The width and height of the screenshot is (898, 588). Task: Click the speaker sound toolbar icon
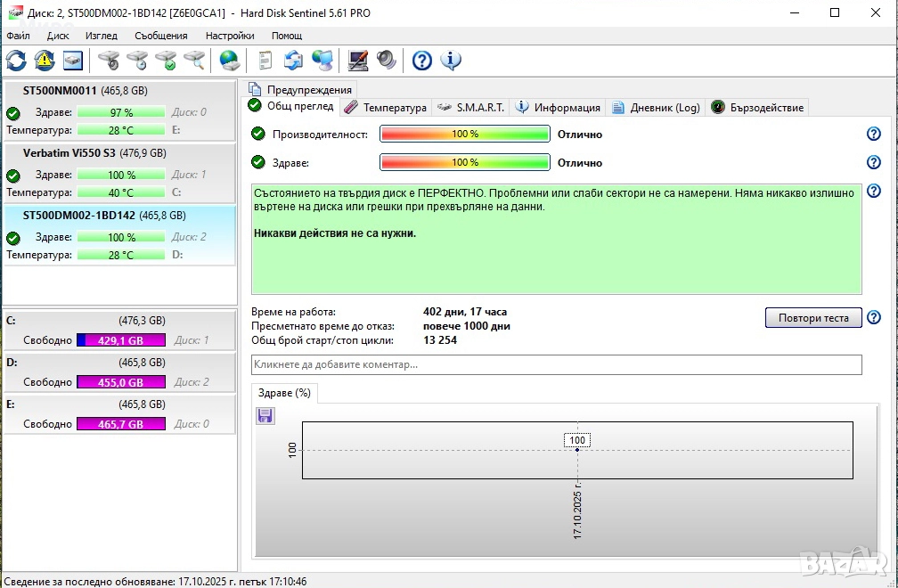pos(386,61)
